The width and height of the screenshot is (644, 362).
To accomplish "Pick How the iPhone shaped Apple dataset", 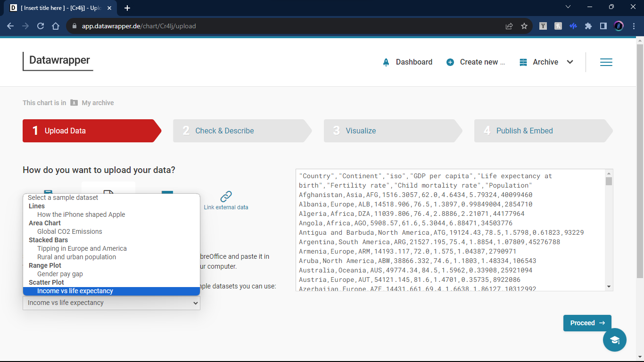I will click(x=81, y=214).
